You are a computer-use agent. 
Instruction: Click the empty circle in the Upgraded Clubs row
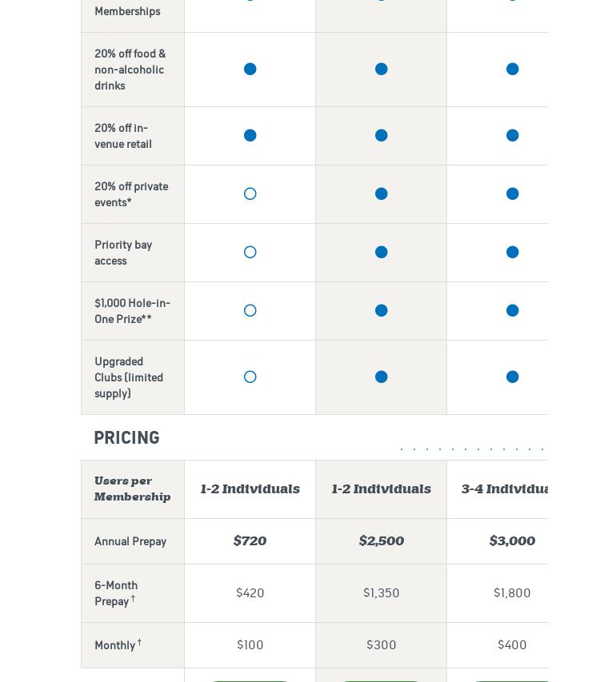[x=250, y=377]
